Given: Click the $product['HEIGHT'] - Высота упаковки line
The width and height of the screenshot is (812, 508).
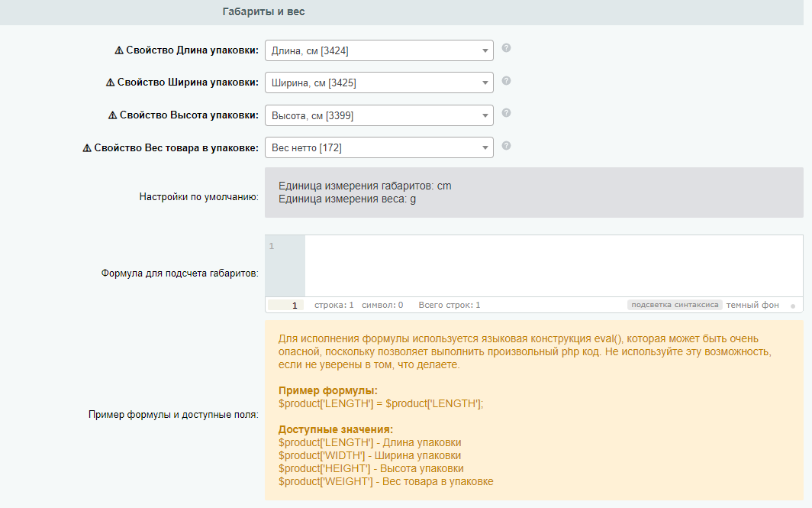Looking at the screenshot, I should pos(371,468).
